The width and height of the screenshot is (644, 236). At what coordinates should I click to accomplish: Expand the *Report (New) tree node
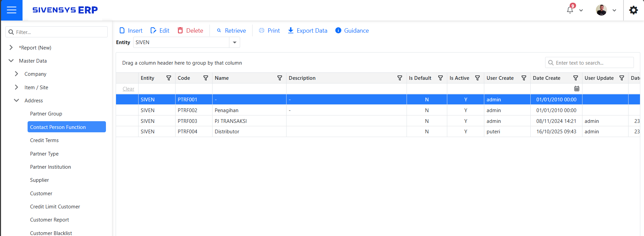pyautogui.click(x=11, y=47)
